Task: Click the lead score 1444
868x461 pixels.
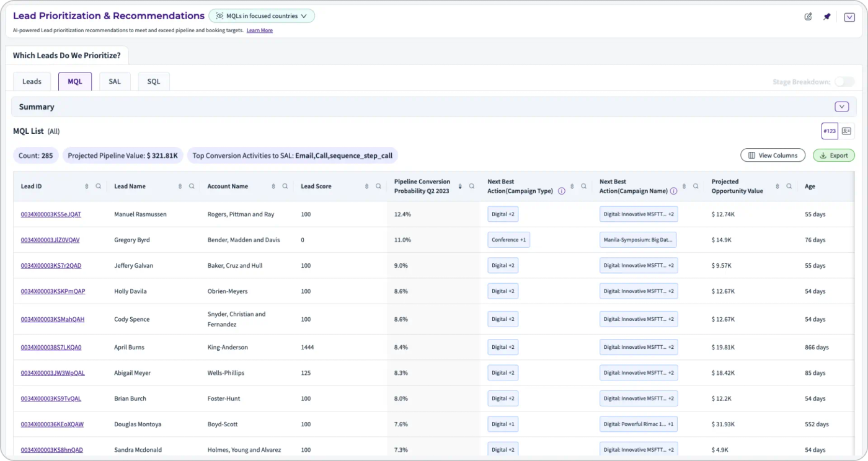Action: click(308, 348)
